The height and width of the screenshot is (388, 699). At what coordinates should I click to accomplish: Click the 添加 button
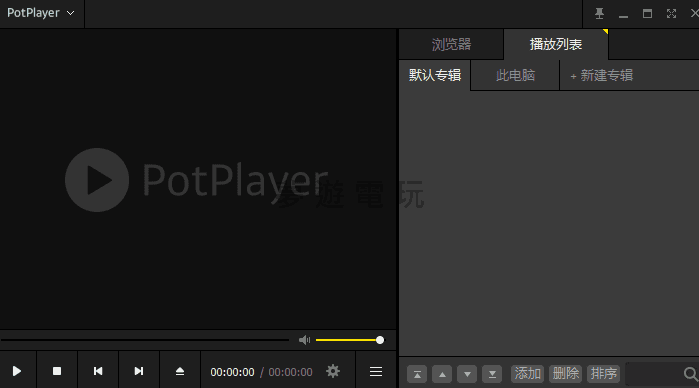coord(527,373)
